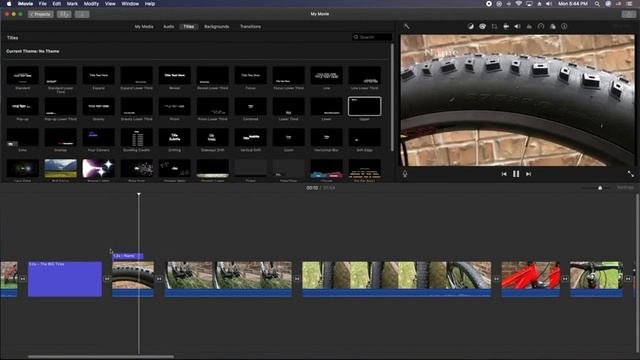Select the highlighted Upper title thumbnail
Image resolution: width=640 pixels, height=360 pixels.
[364, 106]
